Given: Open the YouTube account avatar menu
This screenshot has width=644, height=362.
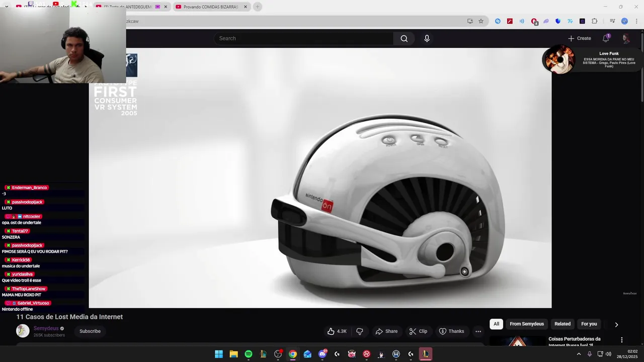Looking at the screenshot, I should (x=626, y=39).
